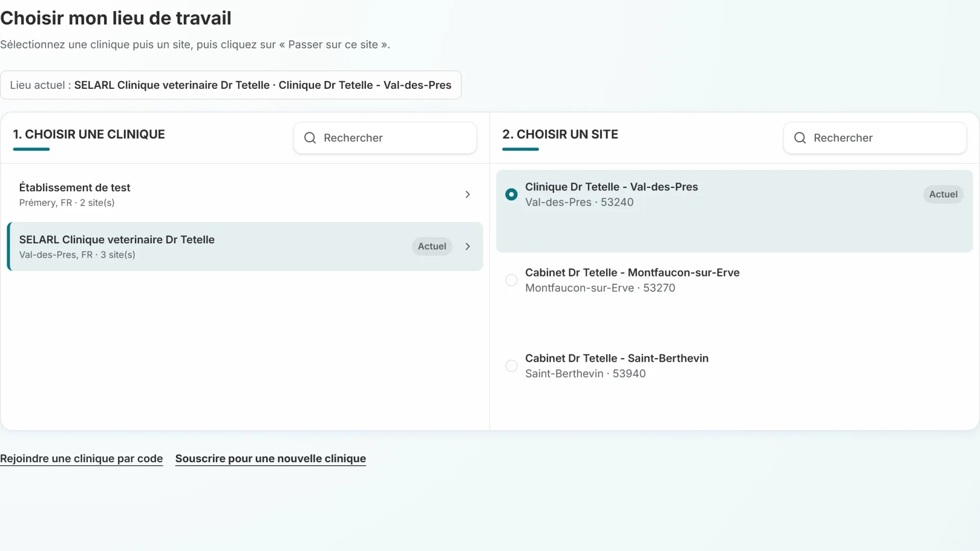The width and height of the screenshot is (980, 551).
Task: Click the 'Clinique Dr Tetelle - Val-des-Pres' site name
Action: pyautogui.click(x=611, y=187)
